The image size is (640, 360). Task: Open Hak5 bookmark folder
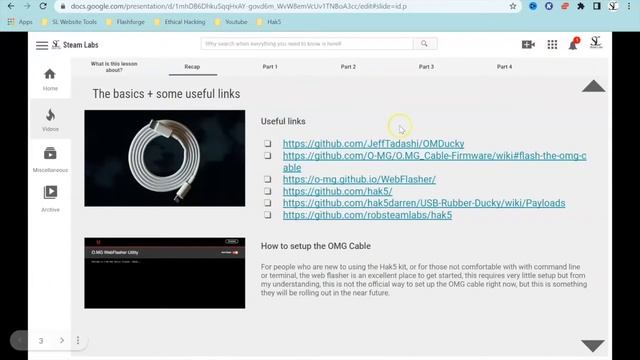tap(269, 22)
